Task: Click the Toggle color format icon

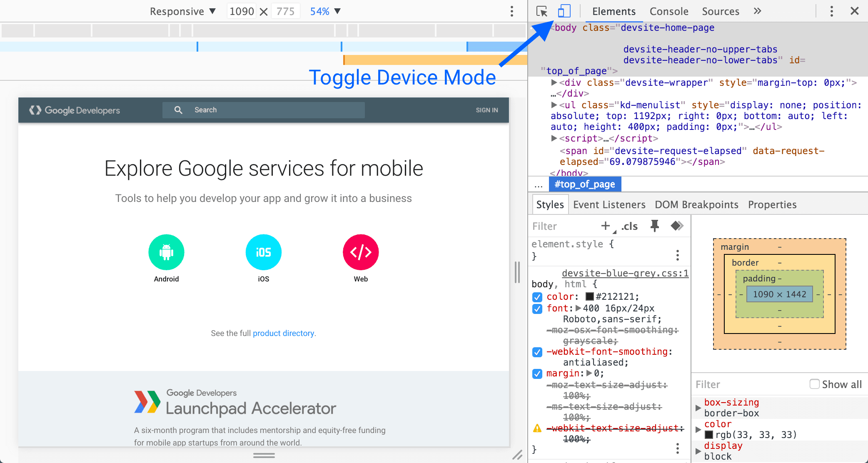Action: [677, 226]
